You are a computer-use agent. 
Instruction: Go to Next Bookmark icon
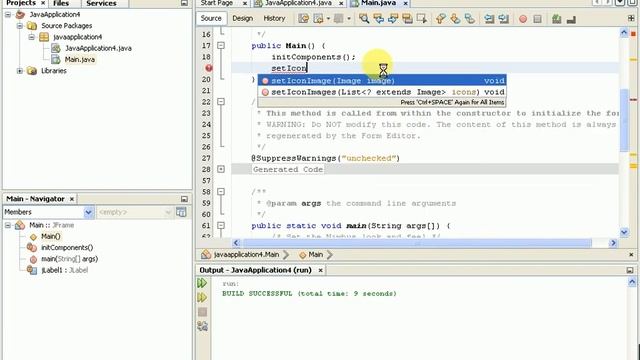pyautogui.click(x=455, y=19)
